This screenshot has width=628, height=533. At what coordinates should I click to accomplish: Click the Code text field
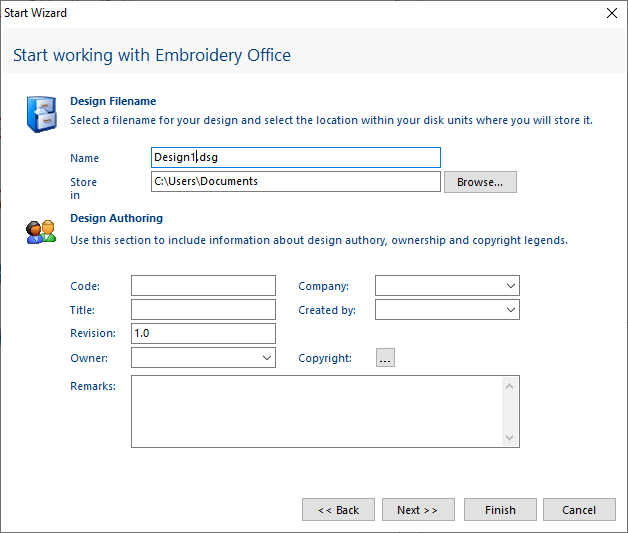click(203, 286)
